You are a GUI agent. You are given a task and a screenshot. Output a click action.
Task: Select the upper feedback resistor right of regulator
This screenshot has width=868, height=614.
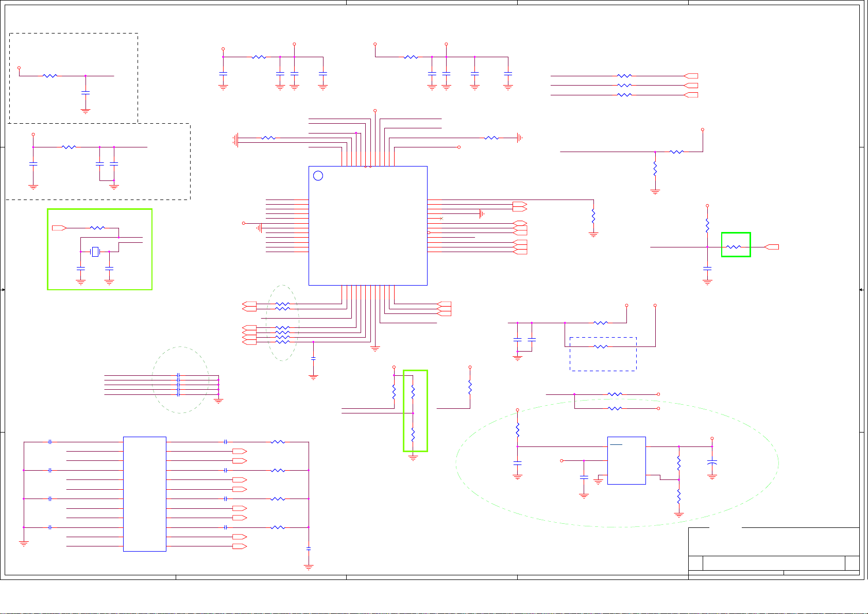679,463
